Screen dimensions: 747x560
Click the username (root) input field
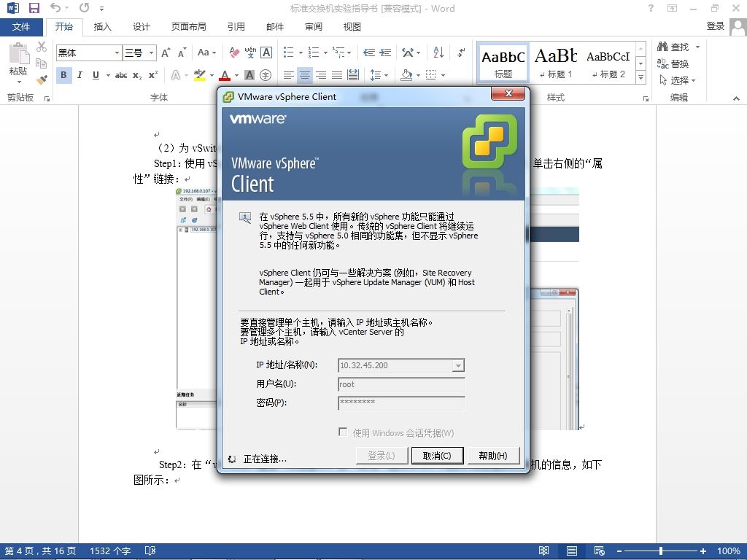click(401, 384)
